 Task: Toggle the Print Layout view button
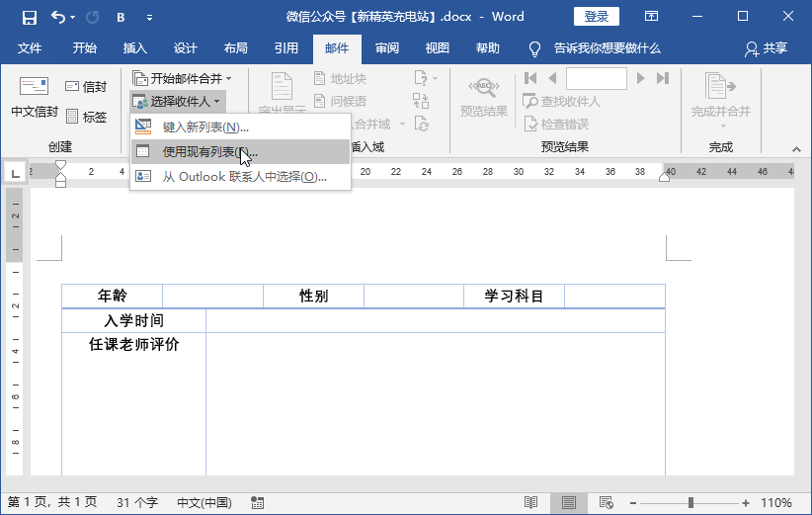pyautogui.click(x=569, y=502)
